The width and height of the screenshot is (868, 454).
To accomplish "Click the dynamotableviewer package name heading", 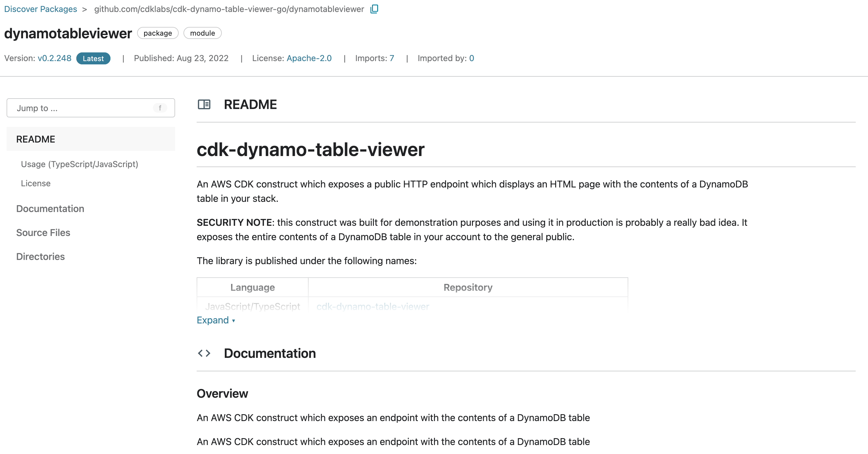I will [x=68, y=33].
